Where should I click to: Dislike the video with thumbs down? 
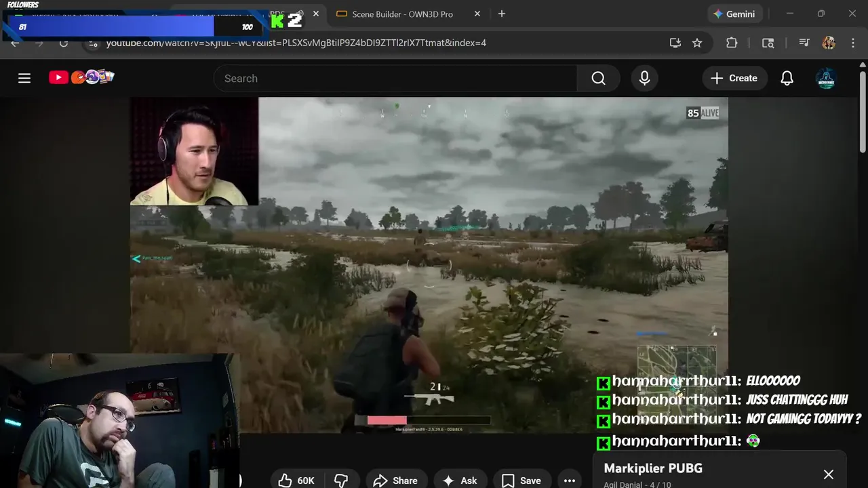341,480
